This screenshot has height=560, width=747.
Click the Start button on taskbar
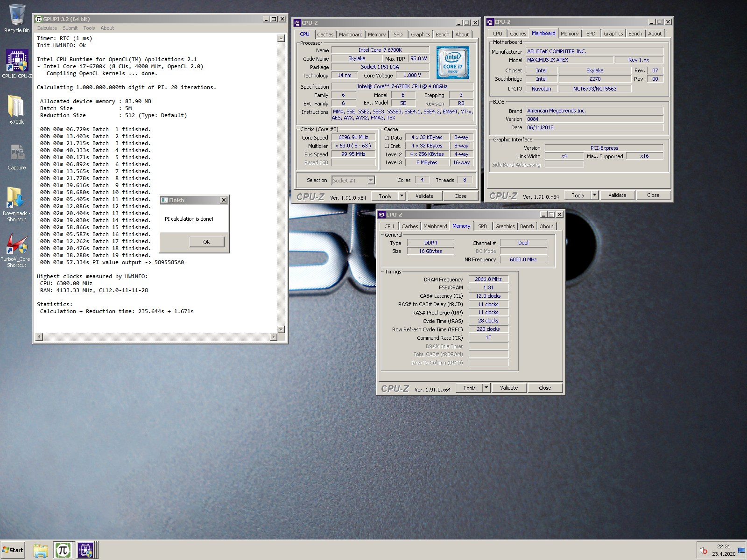[13, 550]
